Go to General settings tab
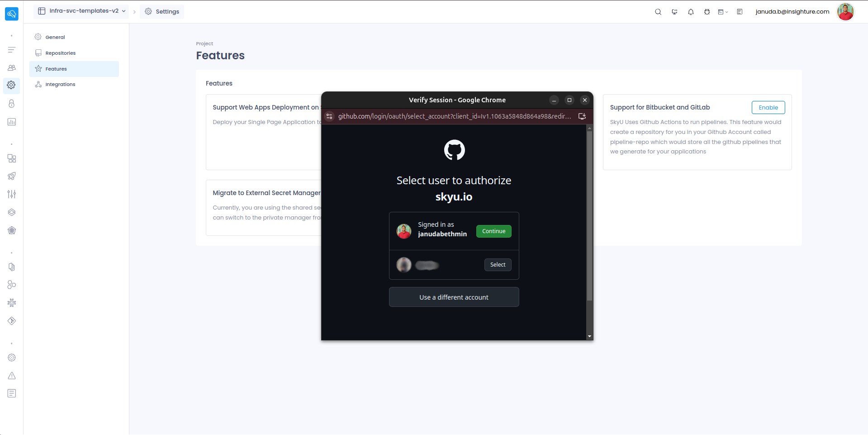This screenshot has height=435, width=868. tap(74, 37)
